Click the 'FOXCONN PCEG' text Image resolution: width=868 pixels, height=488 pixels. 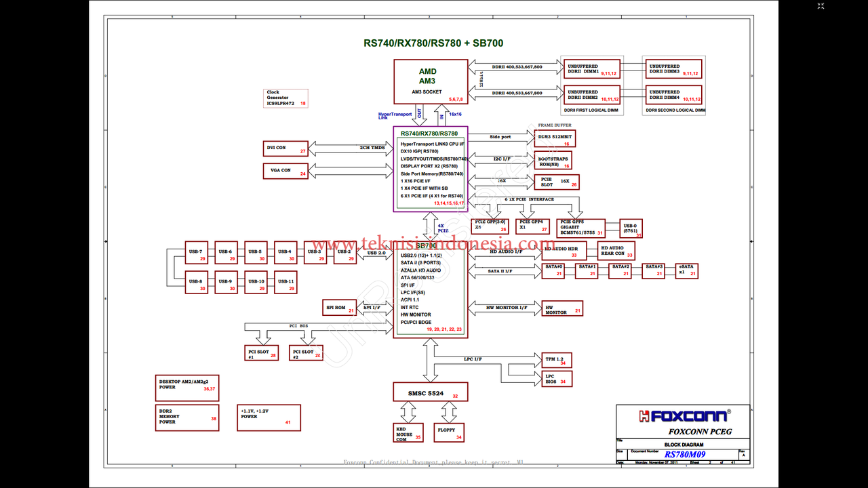(701, 432)
